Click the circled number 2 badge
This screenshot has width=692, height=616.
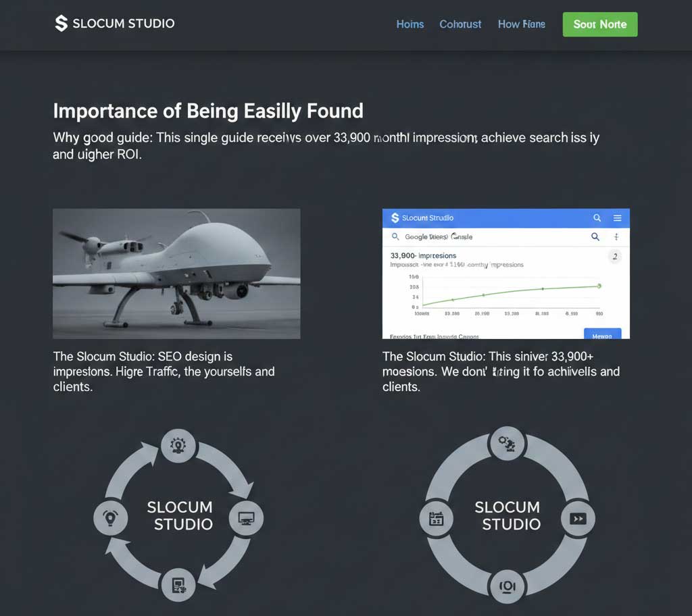[615, 257]
